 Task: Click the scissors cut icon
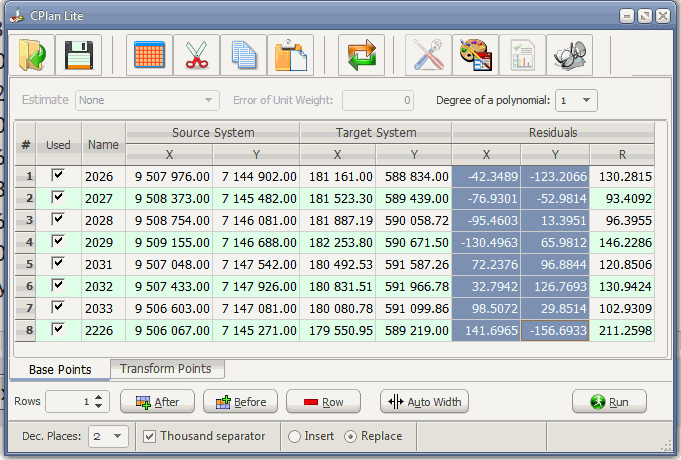196,57
